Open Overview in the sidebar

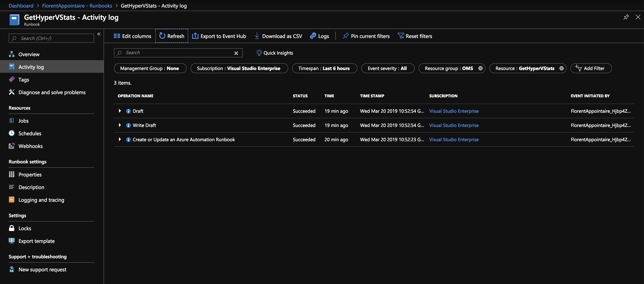click(x=52, y=54)
